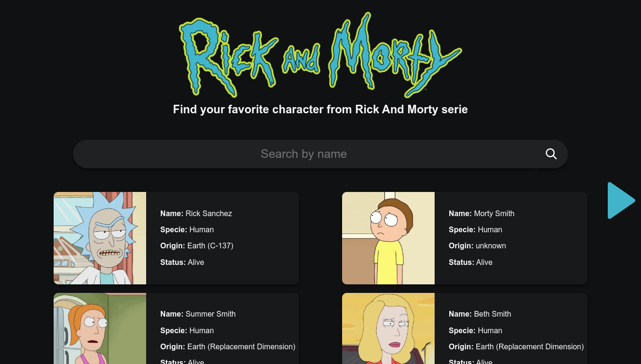Click Beth Smith's origin Earth (Replacement Dimension)

tap(530, 346)
